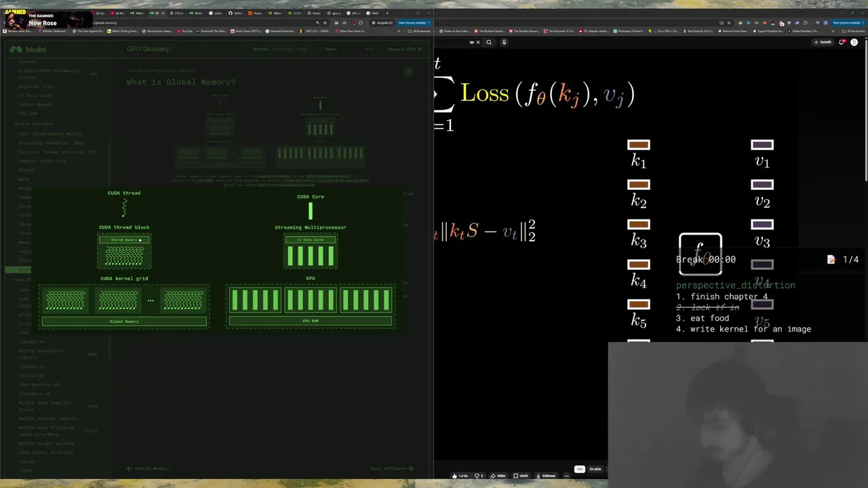Open NVIDIA CUDA Compiler Driver entry
The height and width of the screenshot is (488, 868).
coord(45,406)
